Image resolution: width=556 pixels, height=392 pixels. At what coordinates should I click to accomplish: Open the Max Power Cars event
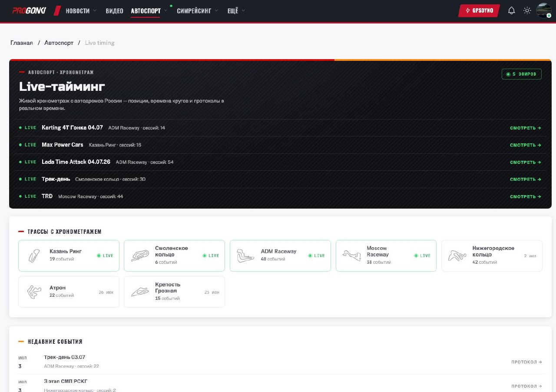63,145
